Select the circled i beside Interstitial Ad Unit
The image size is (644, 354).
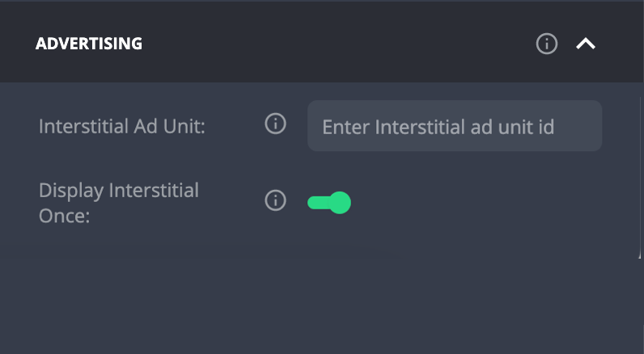click(275, 124)
